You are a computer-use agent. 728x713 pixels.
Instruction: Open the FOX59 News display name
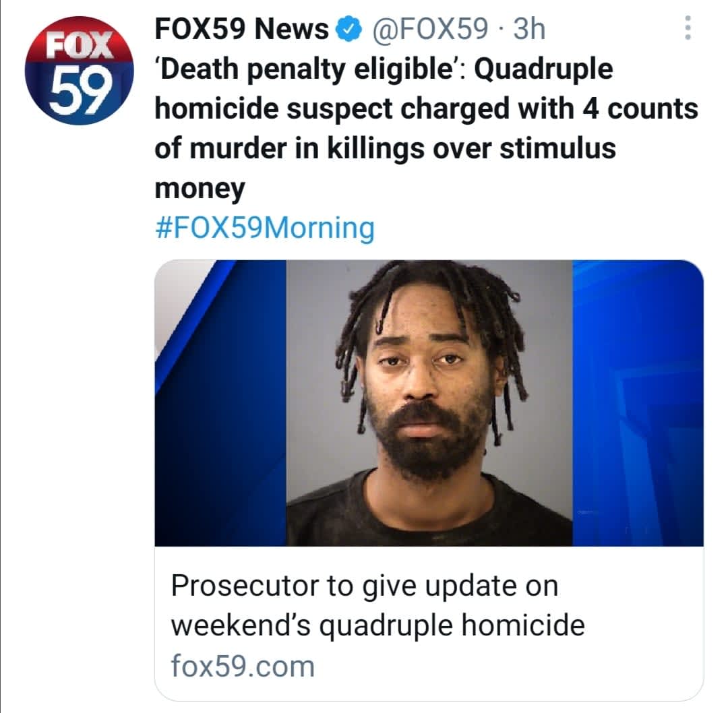click(x=241, y=29)
